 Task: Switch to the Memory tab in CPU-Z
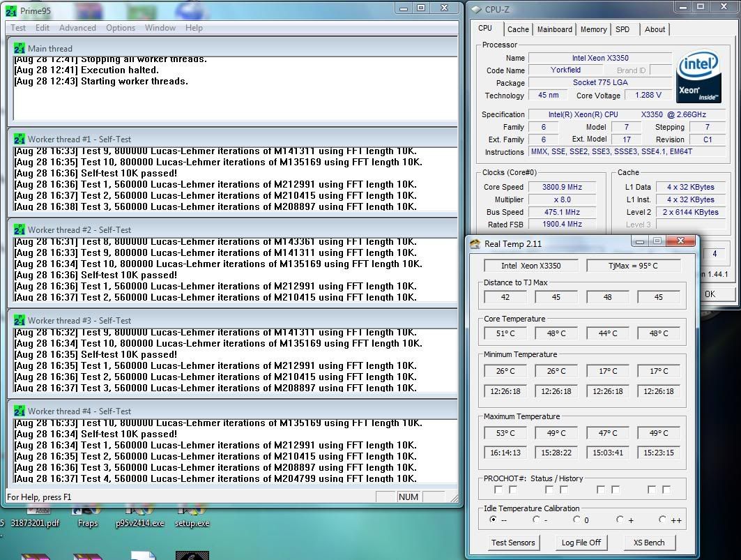[593, 29]
